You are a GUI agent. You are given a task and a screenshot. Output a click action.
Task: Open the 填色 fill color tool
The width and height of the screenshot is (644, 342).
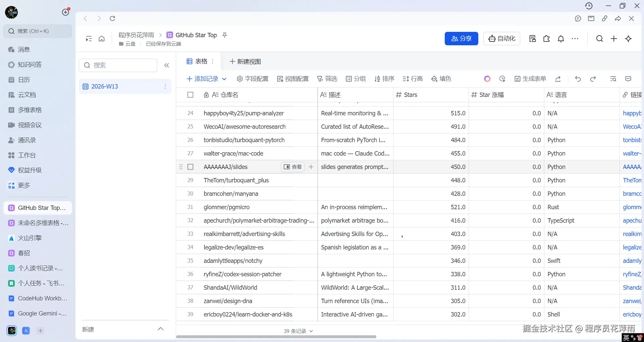click(441, 79)
